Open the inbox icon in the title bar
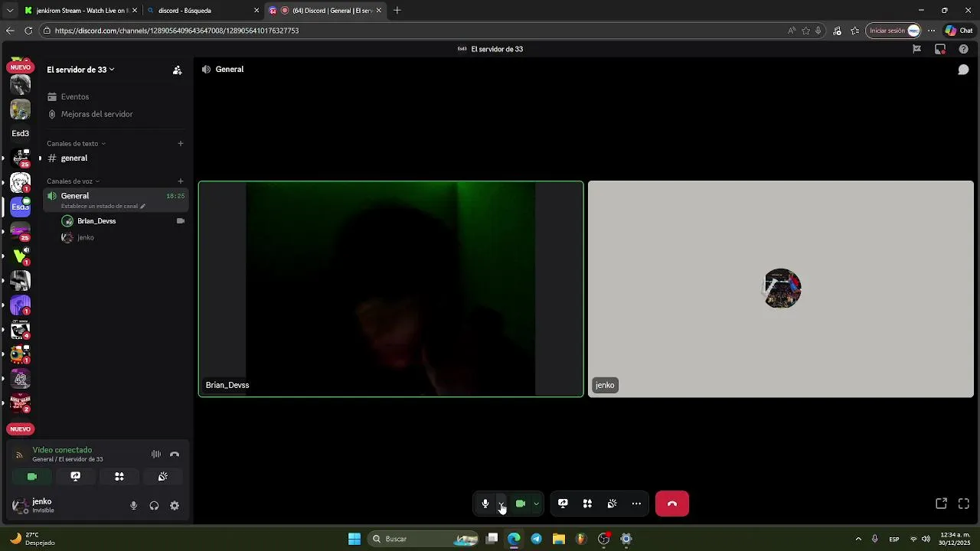This screenshot has height=551, width=980. [x=940, y=49]
